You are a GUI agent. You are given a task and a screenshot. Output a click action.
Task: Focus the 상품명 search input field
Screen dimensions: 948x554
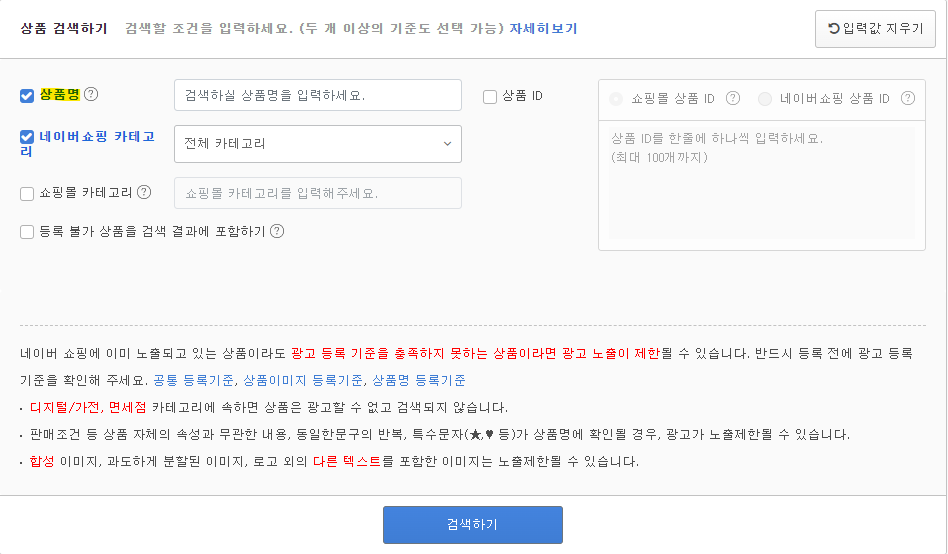click(318, 95)
